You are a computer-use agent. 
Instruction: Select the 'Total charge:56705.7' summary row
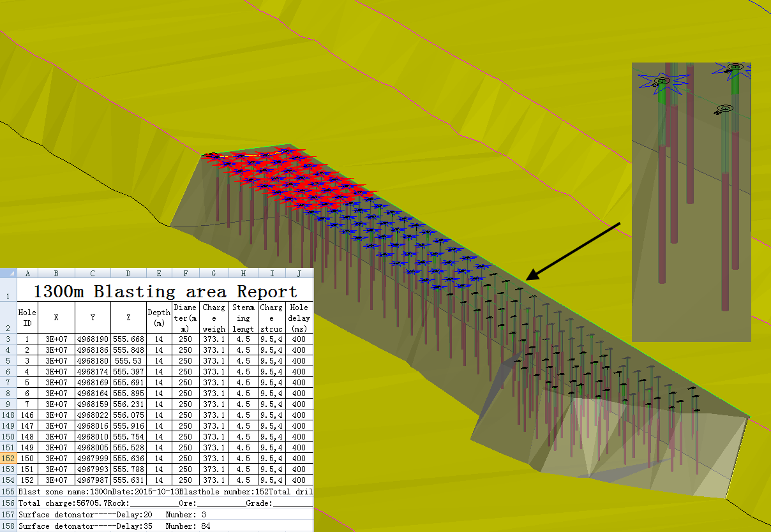click(165, 503)
